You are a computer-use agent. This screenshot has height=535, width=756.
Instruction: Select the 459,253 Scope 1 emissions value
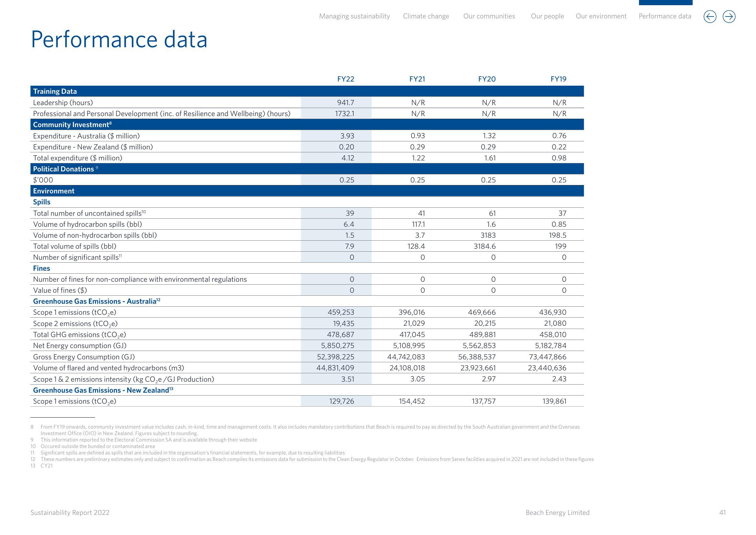pyautogui.click(x=341, y=312)
